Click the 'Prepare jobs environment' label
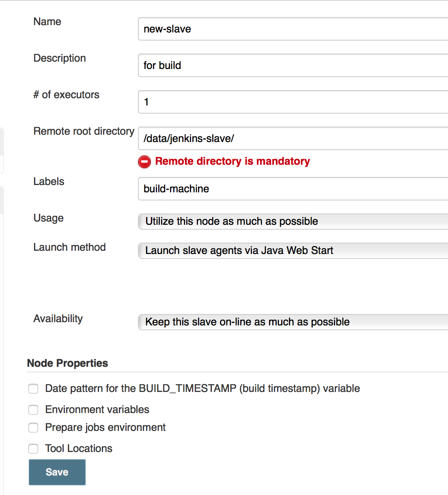Viewport: 448px width, 495px height. [x=106, y=427]
